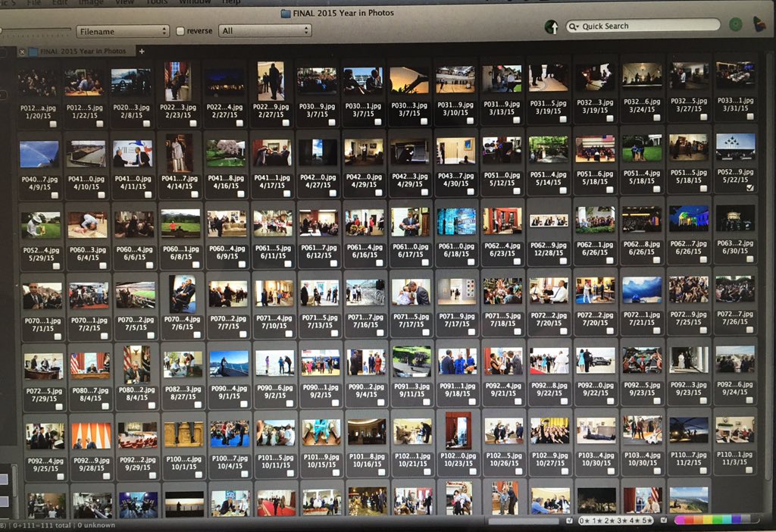The image size is (776, 532).
Task: Select thumbnail P022...9.jpg dated 2/27/15
Action: pos(271,80)
